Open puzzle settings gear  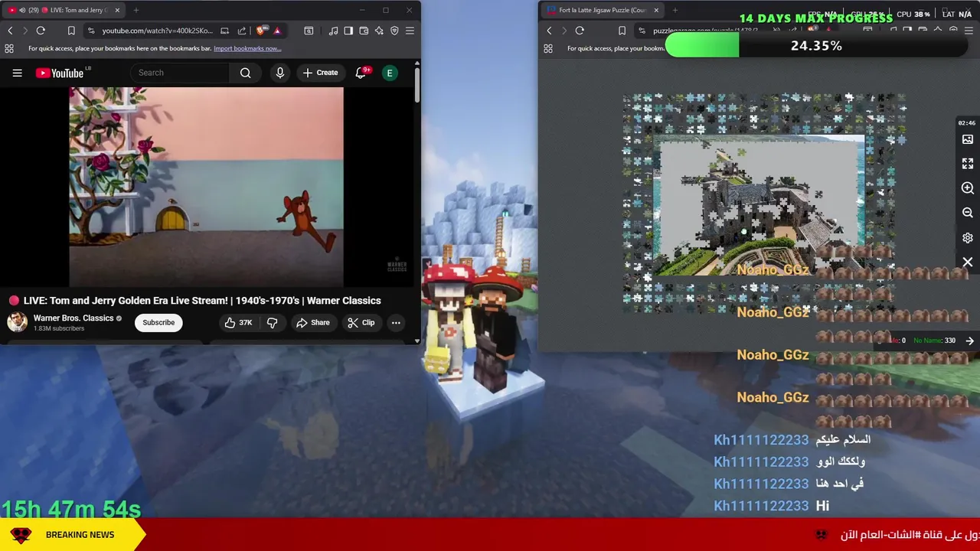coord(968,238)
